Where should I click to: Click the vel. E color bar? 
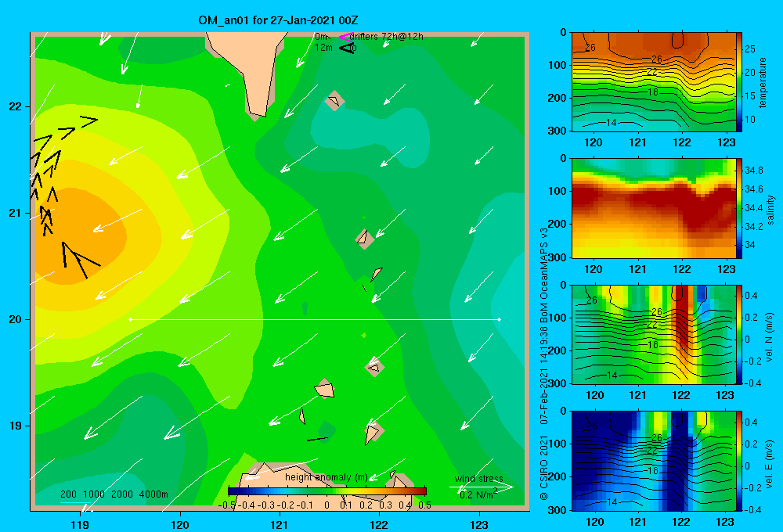(x=739, y=461)
